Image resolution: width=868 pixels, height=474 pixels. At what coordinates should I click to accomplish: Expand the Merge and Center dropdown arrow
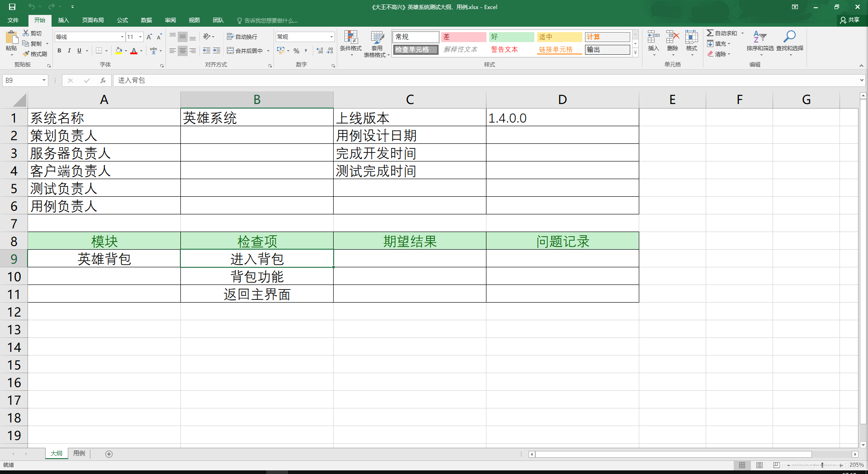point(268,51)
